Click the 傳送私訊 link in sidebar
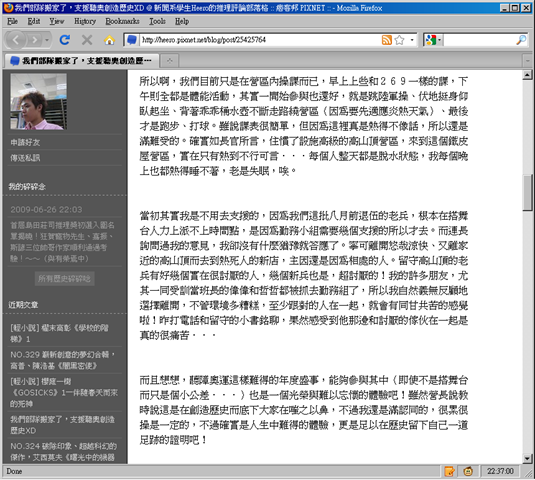This screenshot has width=535, height=480. click(x=25, y=158)
